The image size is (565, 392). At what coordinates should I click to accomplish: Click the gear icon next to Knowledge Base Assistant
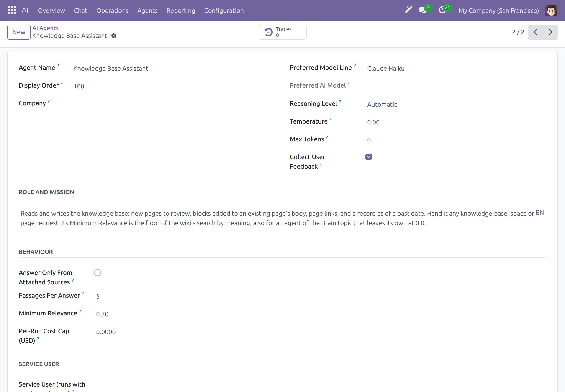point(113,36)
